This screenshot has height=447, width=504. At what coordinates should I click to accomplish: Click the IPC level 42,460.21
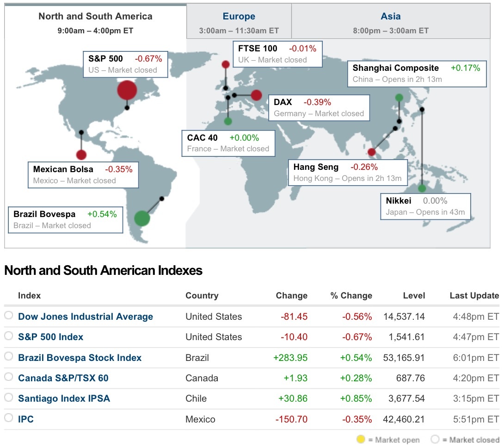(x=404, y=419)
